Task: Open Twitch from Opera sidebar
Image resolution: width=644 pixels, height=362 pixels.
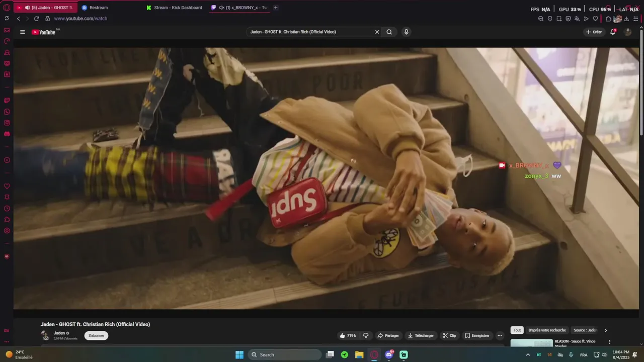Action: [7, 101]
